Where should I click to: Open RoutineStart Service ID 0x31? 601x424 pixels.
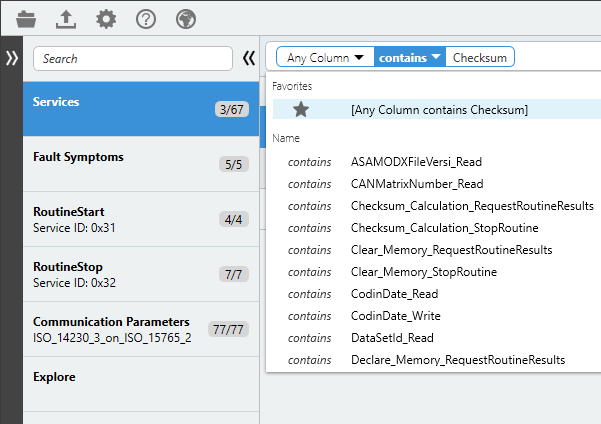141,219
